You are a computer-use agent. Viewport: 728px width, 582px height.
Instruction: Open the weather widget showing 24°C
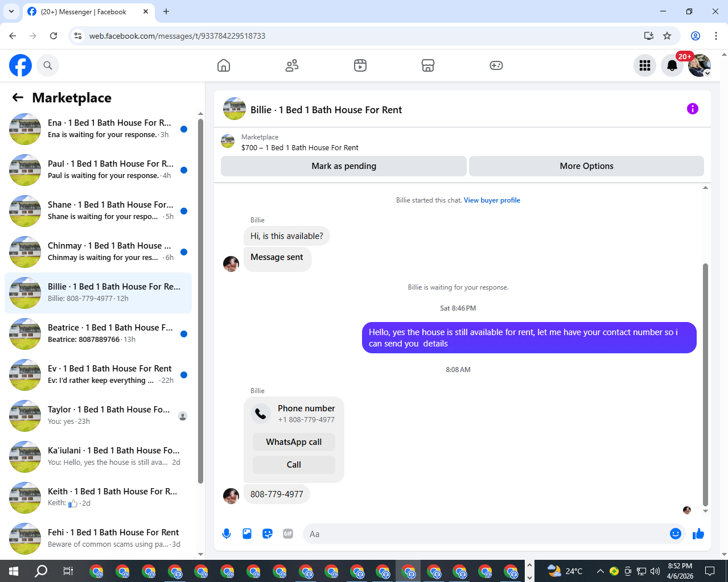565,571
